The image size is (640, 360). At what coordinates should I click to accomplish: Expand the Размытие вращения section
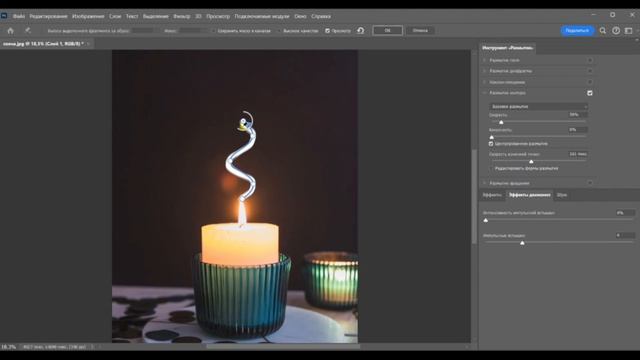[x=484, y=183]
